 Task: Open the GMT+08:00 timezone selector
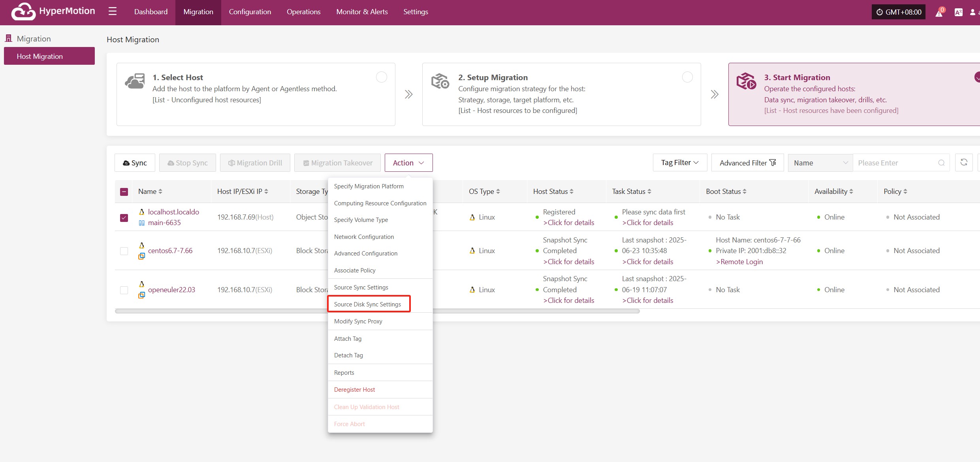tap(899, 12)
